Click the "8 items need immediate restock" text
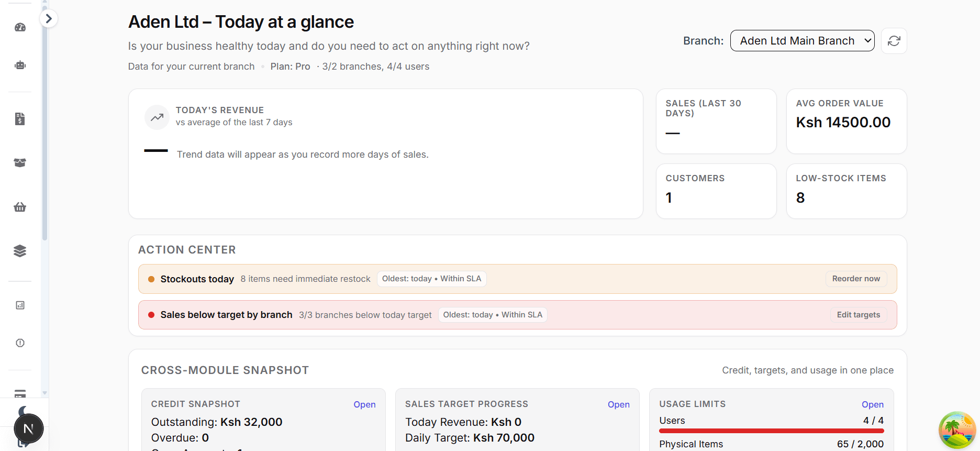Image resolution: width=980 pixels, height=451 pixels. click(305, 279)
